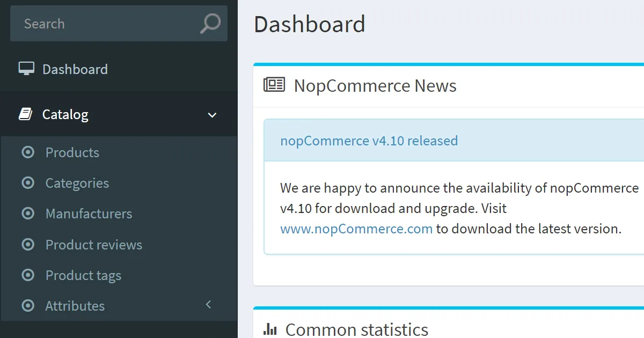Collapse the Catalog section chevron
The height and width of the screenshot is (338, 644).
pos(211,115)
